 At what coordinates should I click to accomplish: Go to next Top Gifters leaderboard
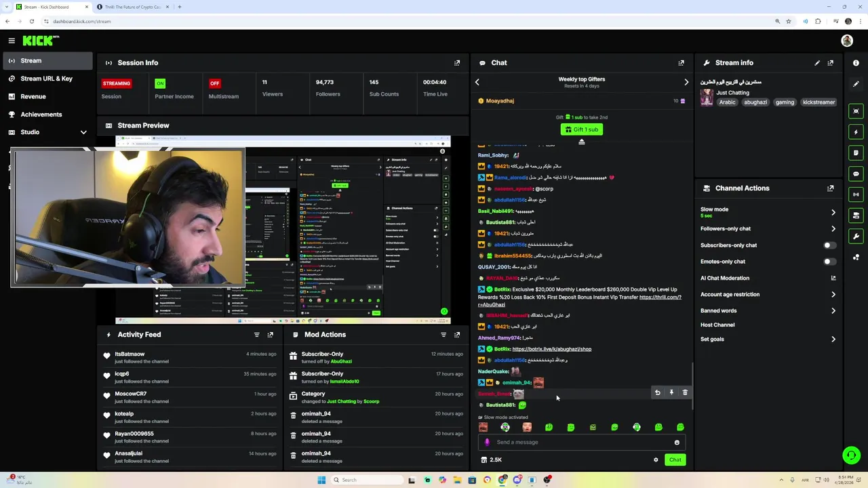tap(686, 82)
